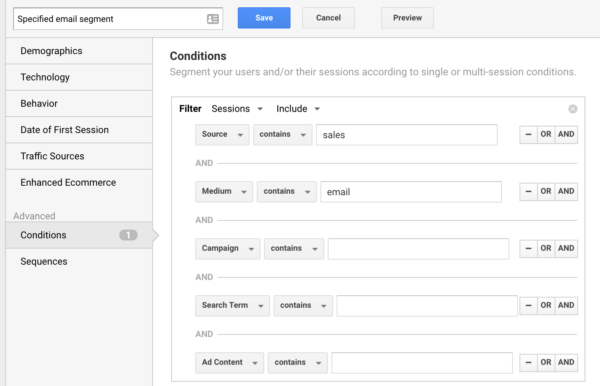Add OR condition to Source row
Screen dimensions: 600x386
546,135
